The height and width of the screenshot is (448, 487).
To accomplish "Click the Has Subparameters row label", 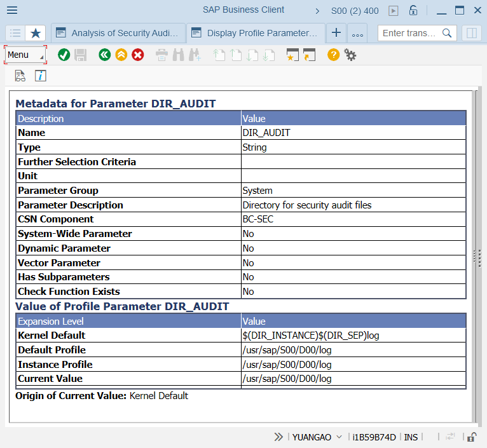I will (x=64, y=277).
